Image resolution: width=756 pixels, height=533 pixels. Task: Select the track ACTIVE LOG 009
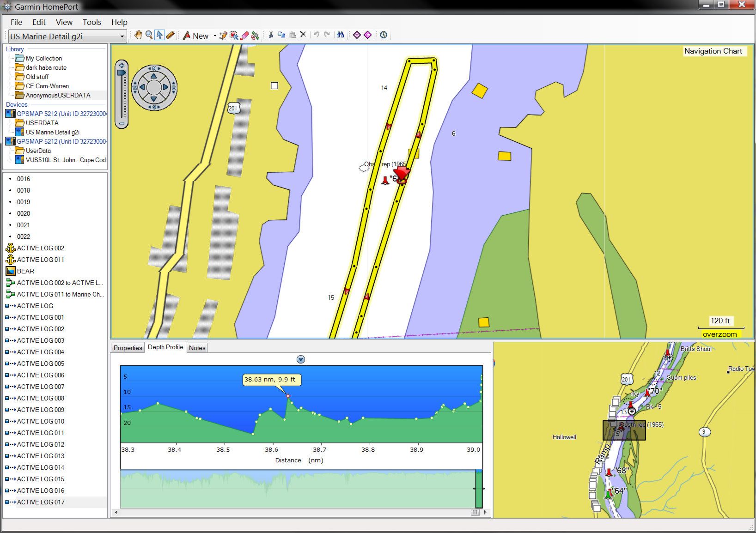[x=40, y=410]
